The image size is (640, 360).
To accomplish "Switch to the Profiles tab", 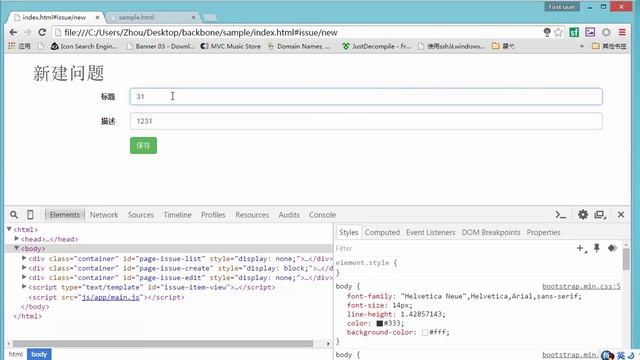I will (x=213, y=215).
